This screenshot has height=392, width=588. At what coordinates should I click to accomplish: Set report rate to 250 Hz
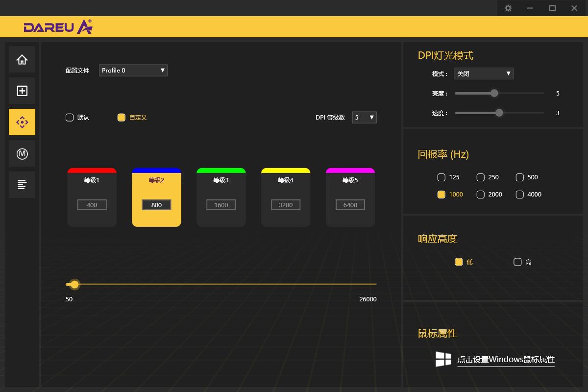coord(481,177)
